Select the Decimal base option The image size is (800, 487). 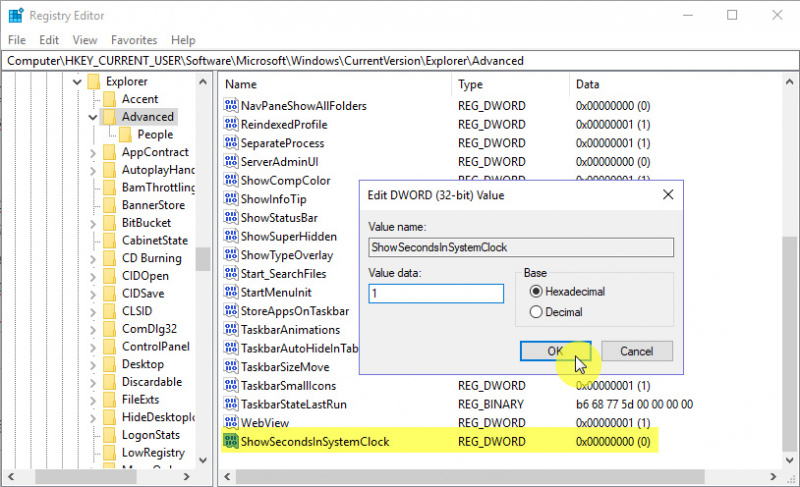click(x=536, y=312)
